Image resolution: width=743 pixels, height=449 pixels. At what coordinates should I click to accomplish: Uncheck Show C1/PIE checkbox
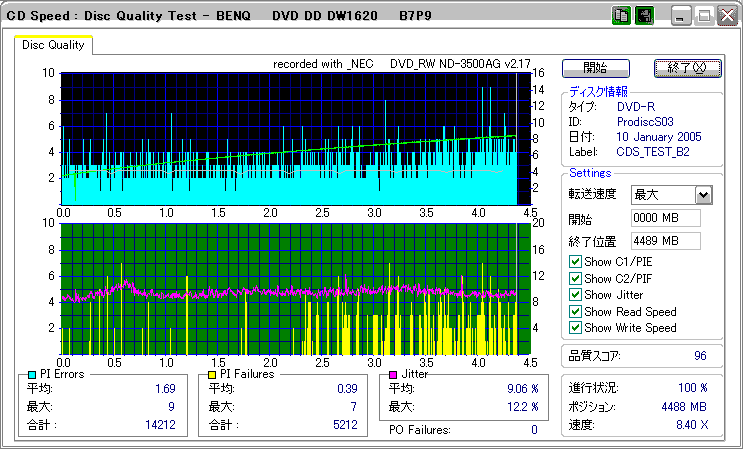point(574,263)
